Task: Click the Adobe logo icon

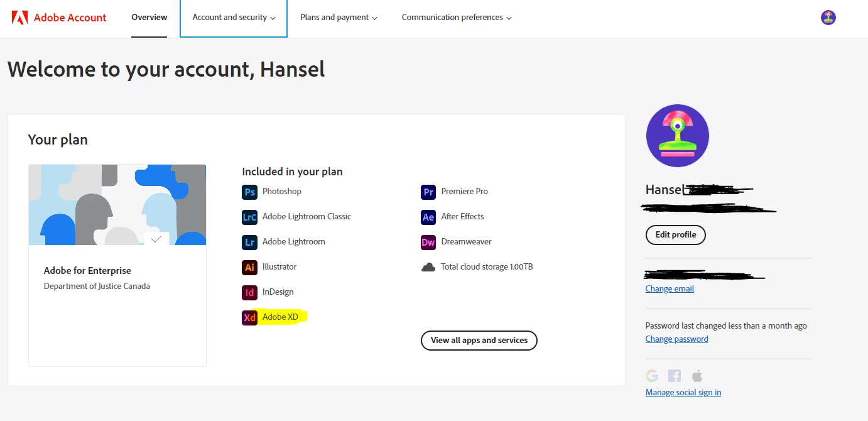Action: (19, 18)
